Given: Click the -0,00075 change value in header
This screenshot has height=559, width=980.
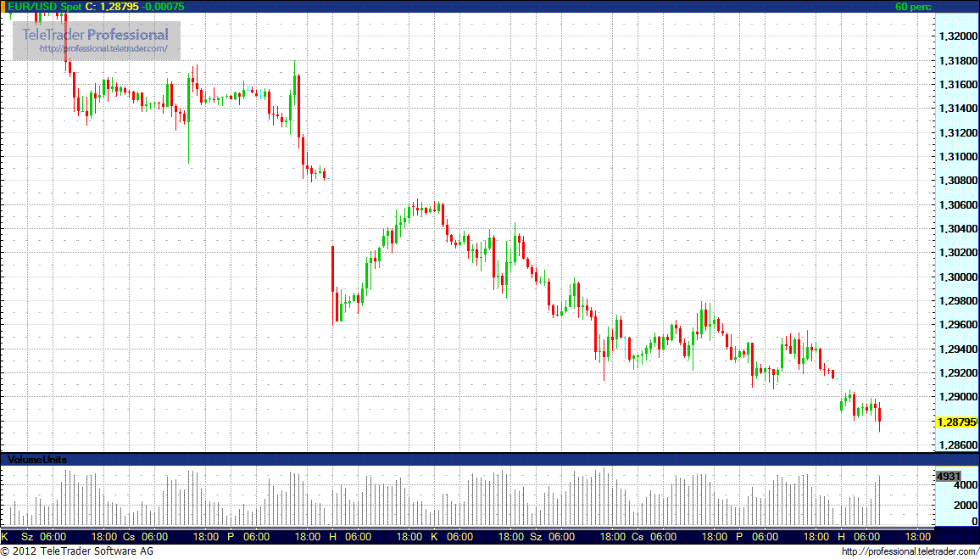Looking at the screenshot, I should 161,6.
